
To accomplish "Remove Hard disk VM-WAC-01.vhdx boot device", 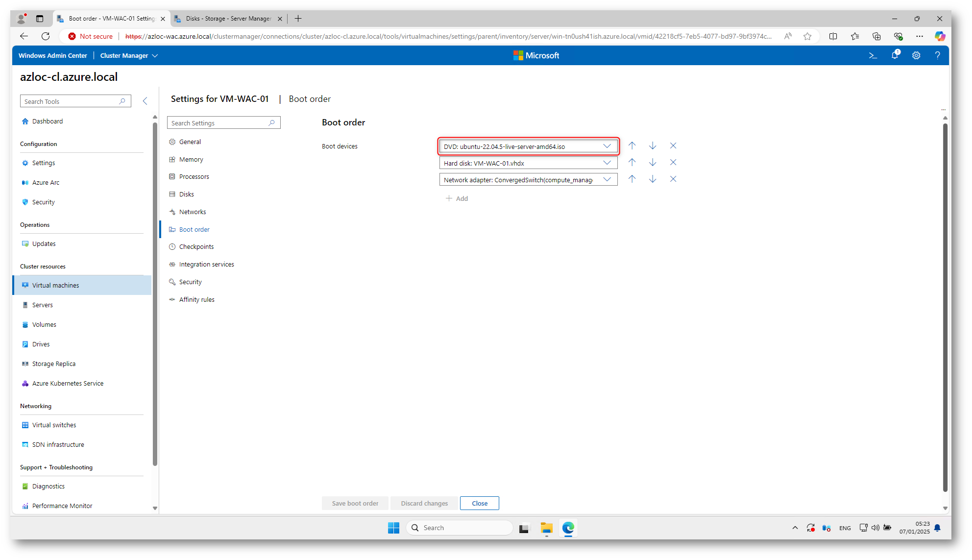I will click(x=673, y=163).
